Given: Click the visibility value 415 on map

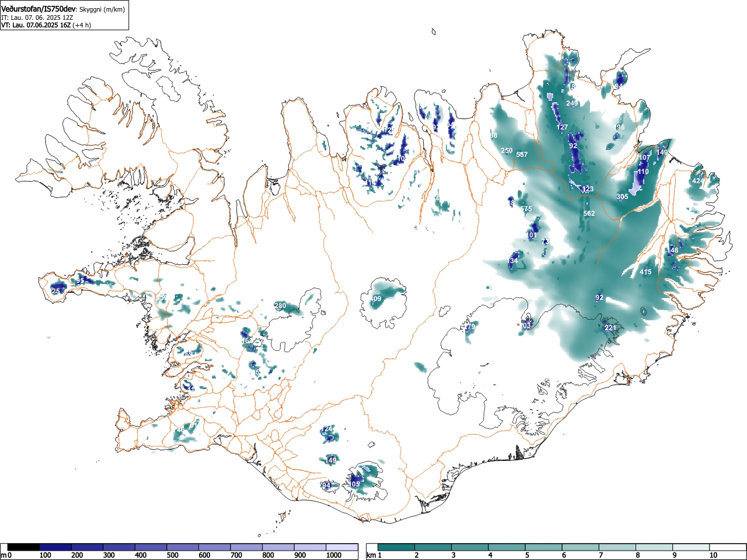Looking at the screenshot, I should click(645, 272).
